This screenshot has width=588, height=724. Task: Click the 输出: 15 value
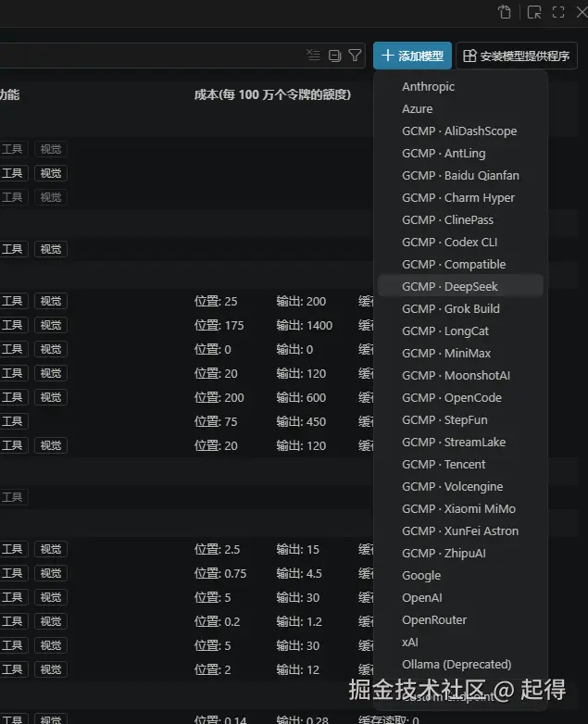click(x=298, y=549)
